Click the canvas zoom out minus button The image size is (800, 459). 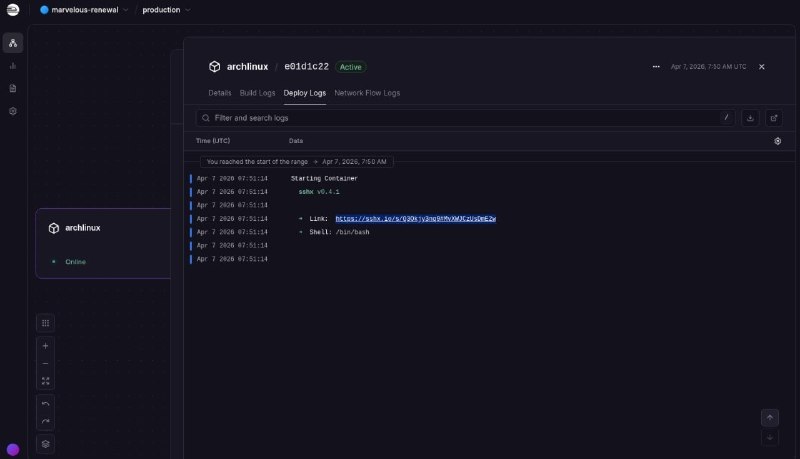(x=45, y=363)
